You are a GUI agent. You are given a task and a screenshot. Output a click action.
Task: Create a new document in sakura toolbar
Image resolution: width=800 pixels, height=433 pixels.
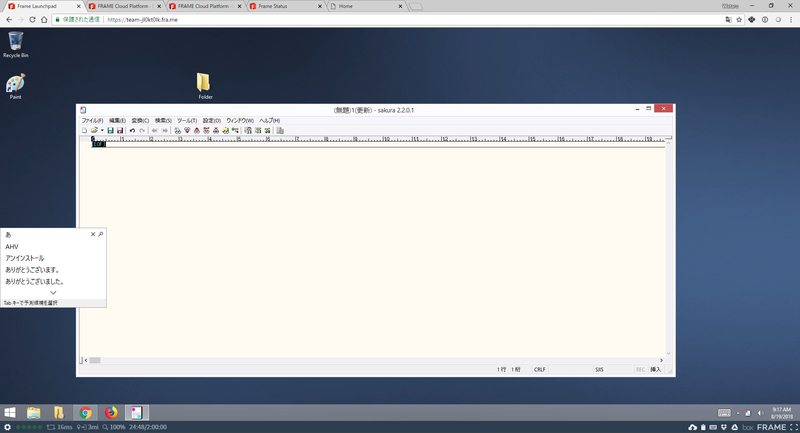click(x=84, y=131)
